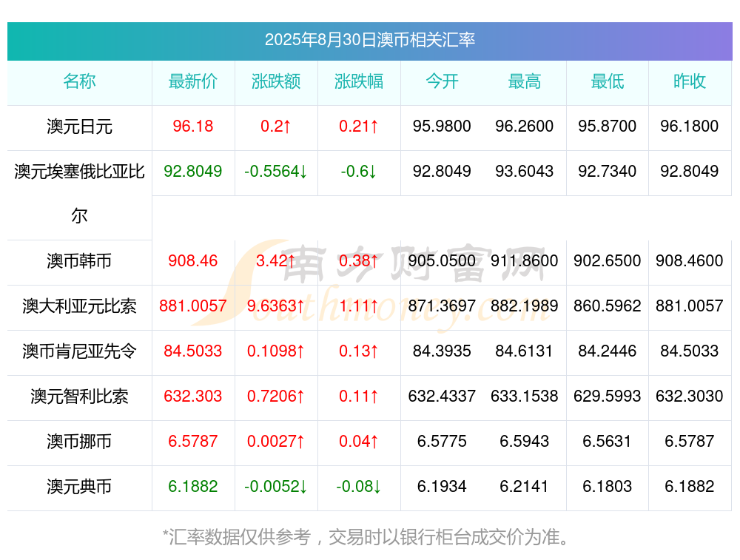
Task: Click the 澳元典币 row name
Action: click(x=79, y=487)
